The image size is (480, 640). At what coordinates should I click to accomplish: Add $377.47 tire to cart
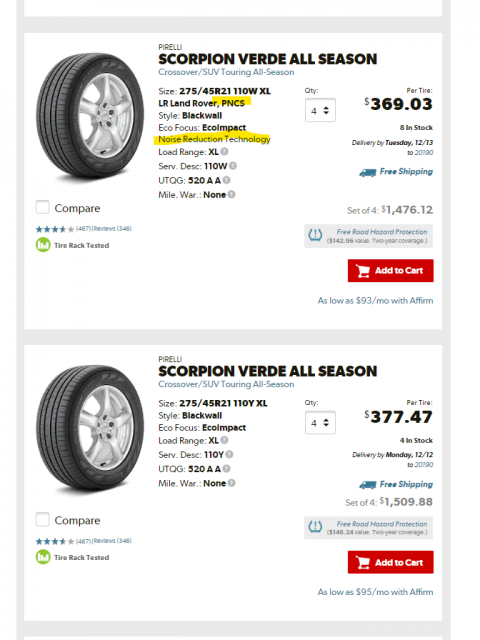(391, 562)
